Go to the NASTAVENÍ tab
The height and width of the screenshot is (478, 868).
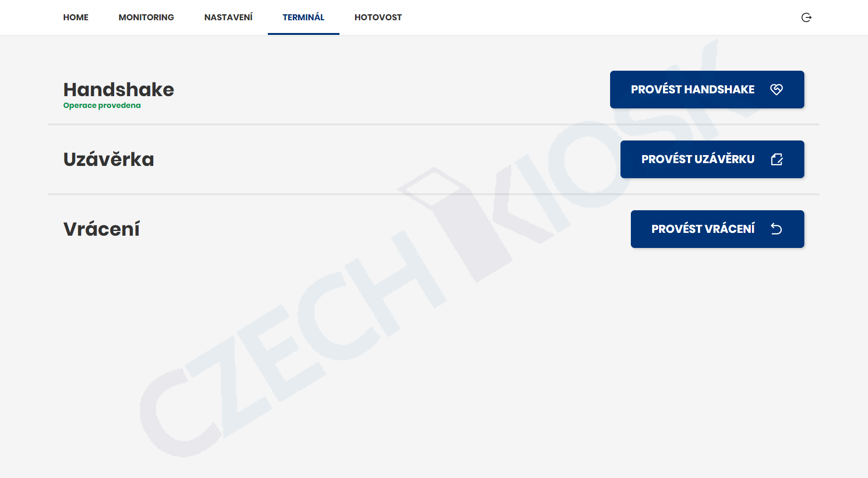coord(228,17)
